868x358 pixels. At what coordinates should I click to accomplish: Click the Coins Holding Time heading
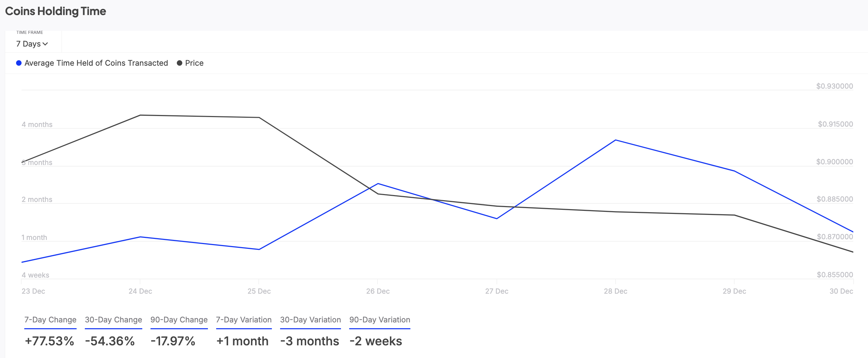55,11
